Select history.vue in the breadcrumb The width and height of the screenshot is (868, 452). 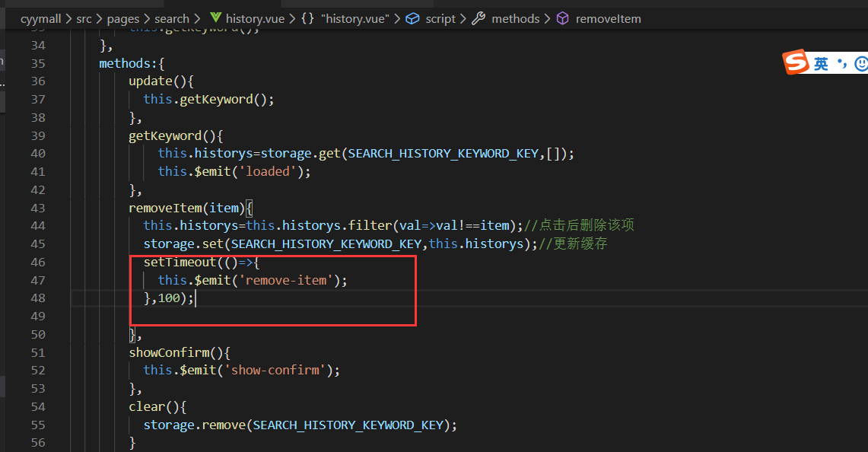pos(255,19)
